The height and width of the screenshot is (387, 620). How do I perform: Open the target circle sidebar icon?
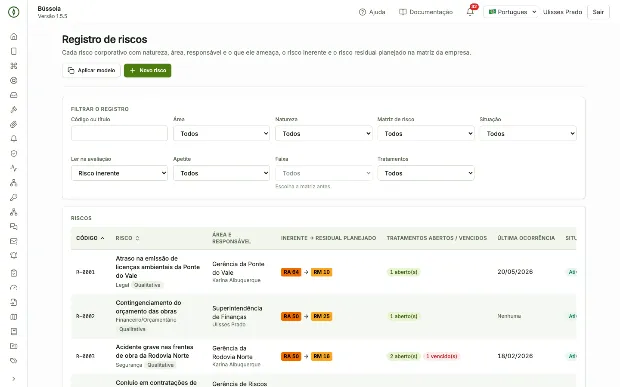(x=13, y=80)
